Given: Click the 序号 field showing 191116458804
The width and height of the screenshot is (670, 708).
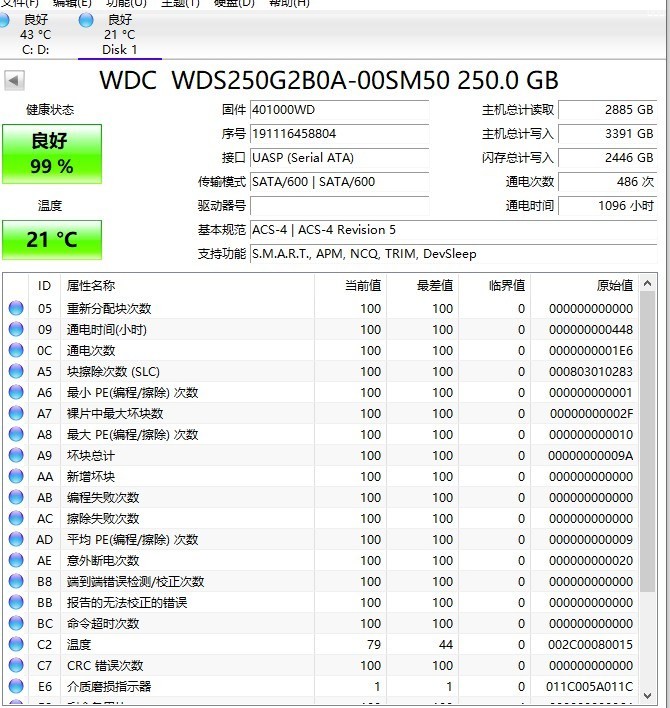Looking at the screenshot, I should (340, 134).
